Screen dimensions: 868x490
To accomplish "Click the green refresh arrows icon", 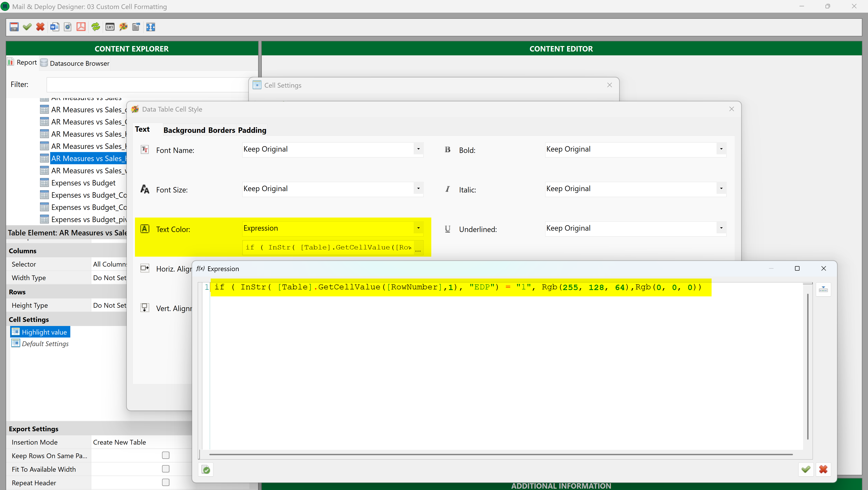I will [96, 27].
